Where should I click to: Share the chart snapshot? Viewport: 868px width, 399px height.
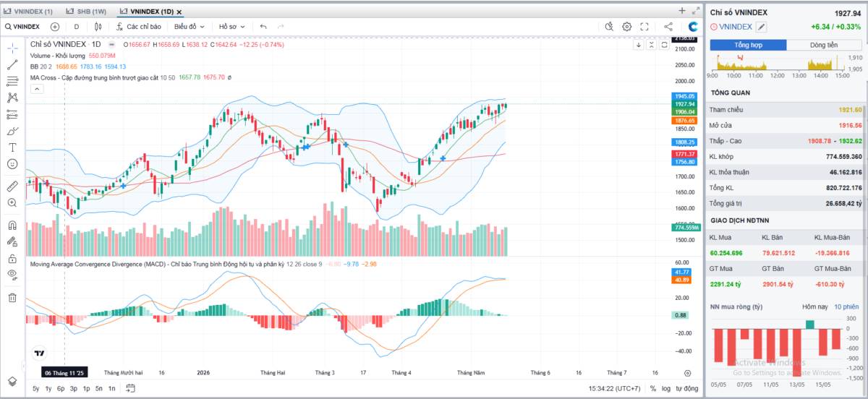(x=668, y=27)
